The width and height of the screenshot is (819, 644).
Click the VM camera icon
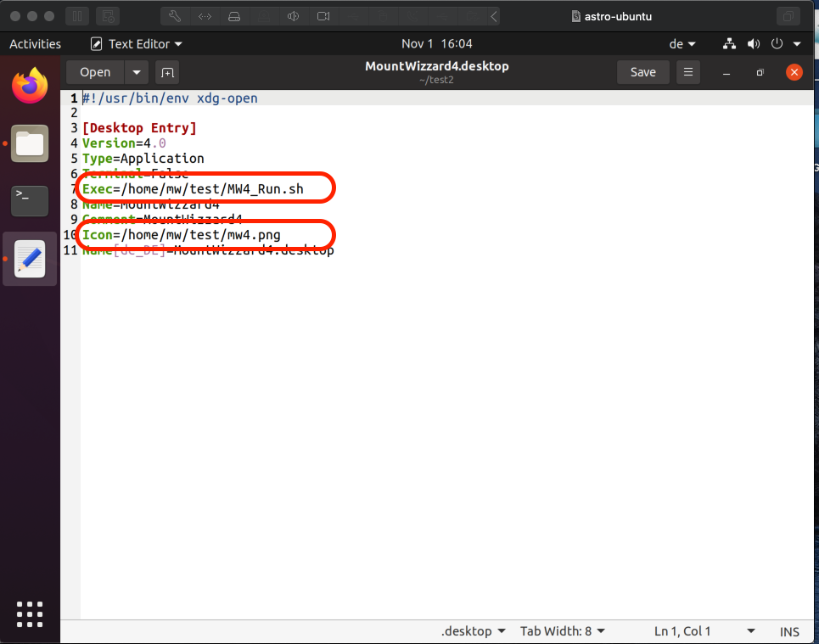coord(323,16)
